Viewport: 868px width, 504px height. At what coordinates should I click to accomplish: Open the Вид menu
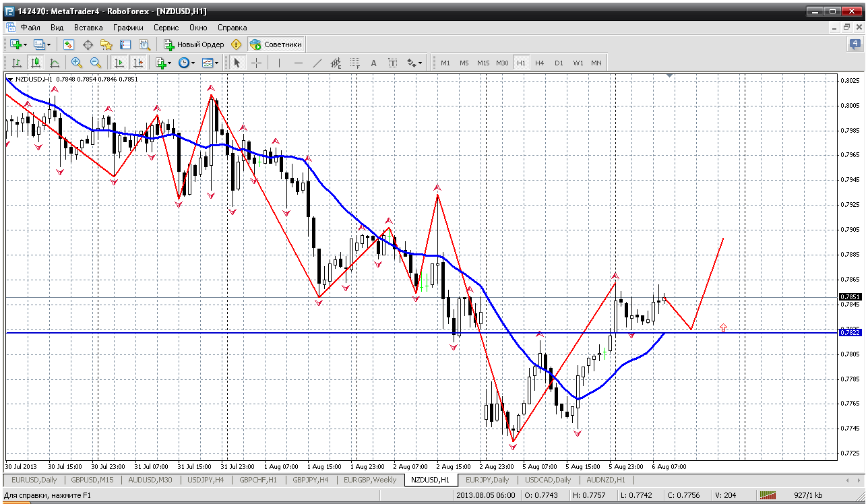(57, 28)
